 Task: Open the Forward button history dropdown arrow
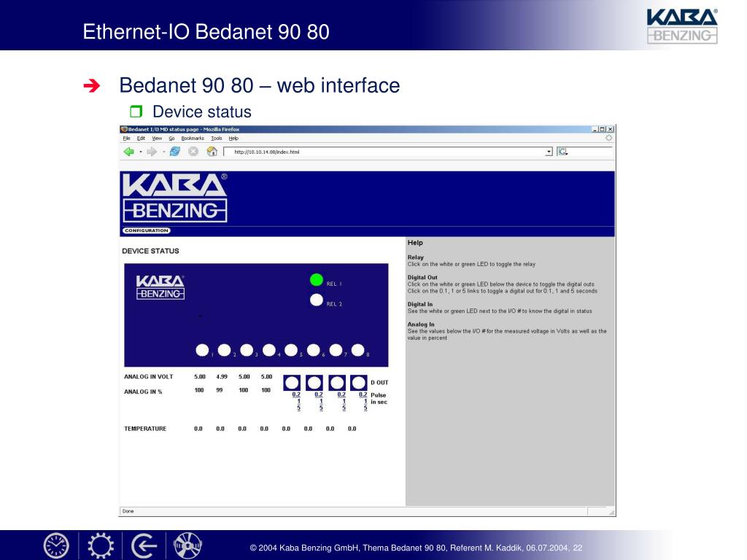pyautogui.click(x=164, y=152)
